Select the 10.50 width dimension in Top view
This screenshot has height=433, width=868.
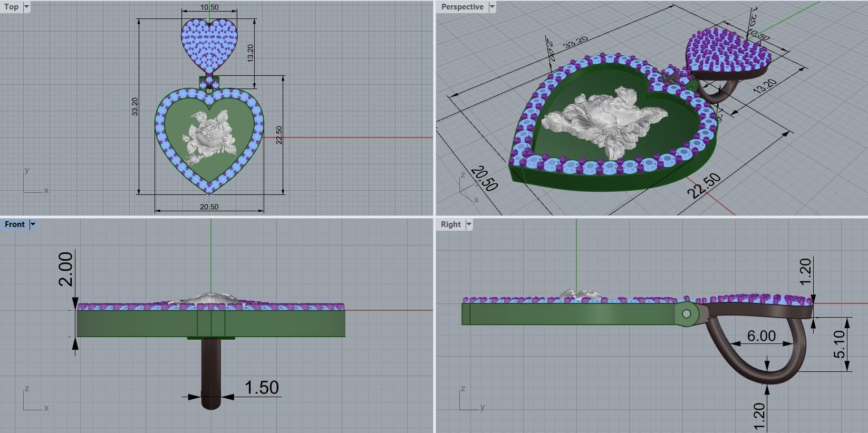pos(209,7)
